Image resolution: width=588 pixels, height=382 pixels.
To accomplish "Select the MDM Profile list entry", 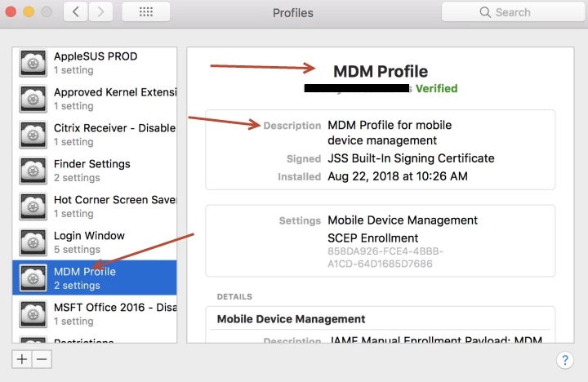I will point(95,278).
